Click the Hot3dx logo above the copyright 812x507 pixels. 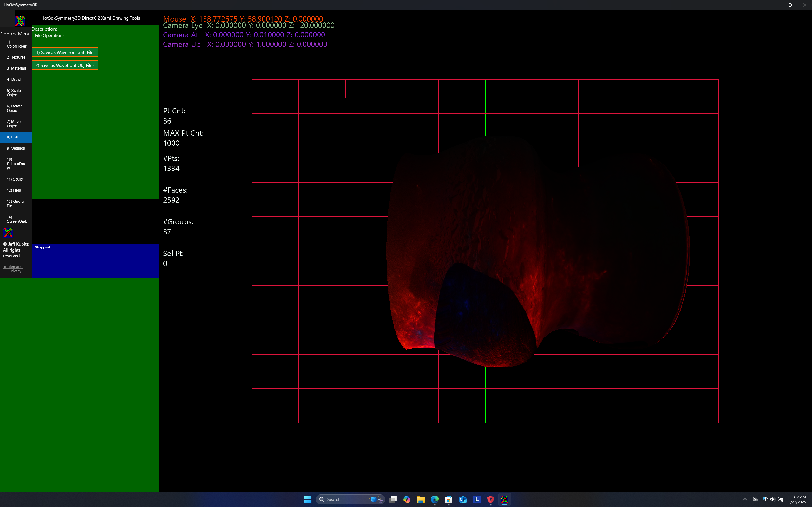(8, 232)
